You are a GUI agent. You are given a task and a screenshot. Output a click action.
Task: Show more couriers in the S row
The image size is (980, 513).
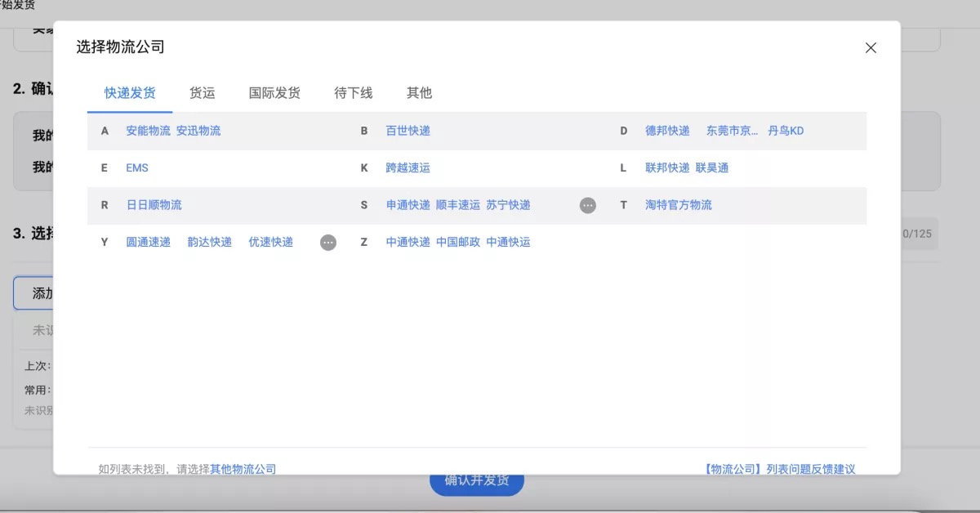[588, 206]
